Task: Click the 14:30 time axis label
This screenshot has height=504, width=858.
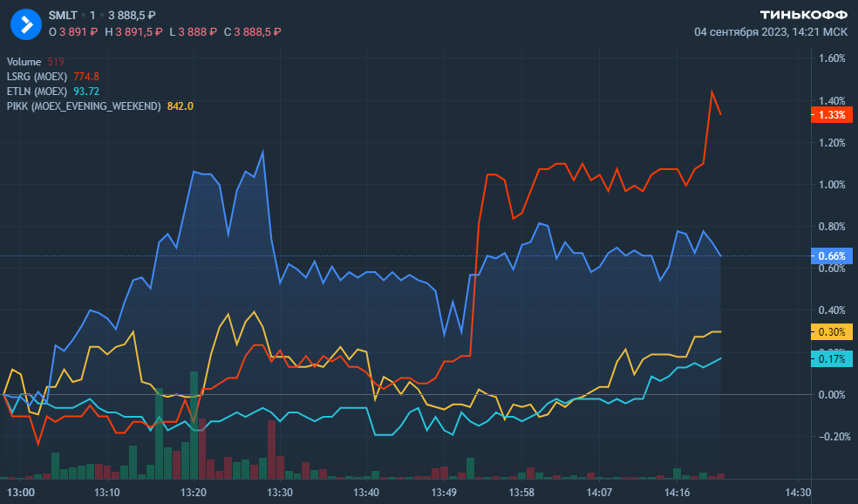Action: 797,493
